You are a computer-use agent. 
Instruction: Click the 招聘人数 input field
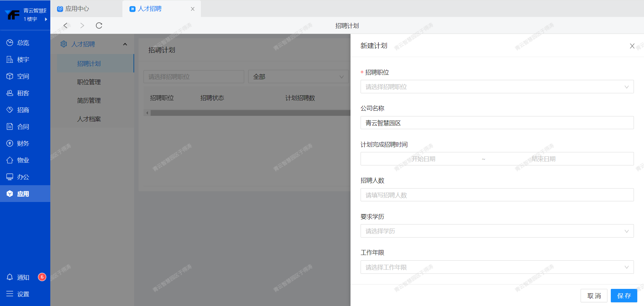(x=497, y=195)
